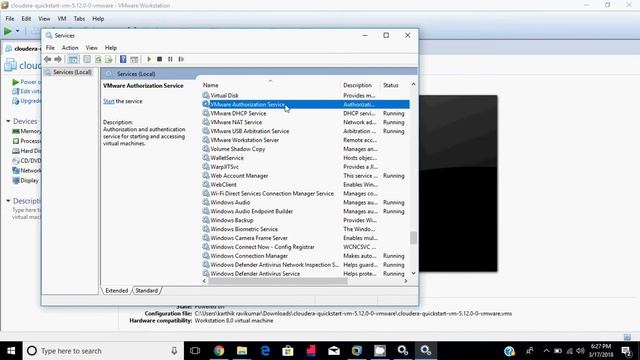The height and width of the screenshot is (360, 640).
Task: Click the Windows Start button
Action: (11, 351)
